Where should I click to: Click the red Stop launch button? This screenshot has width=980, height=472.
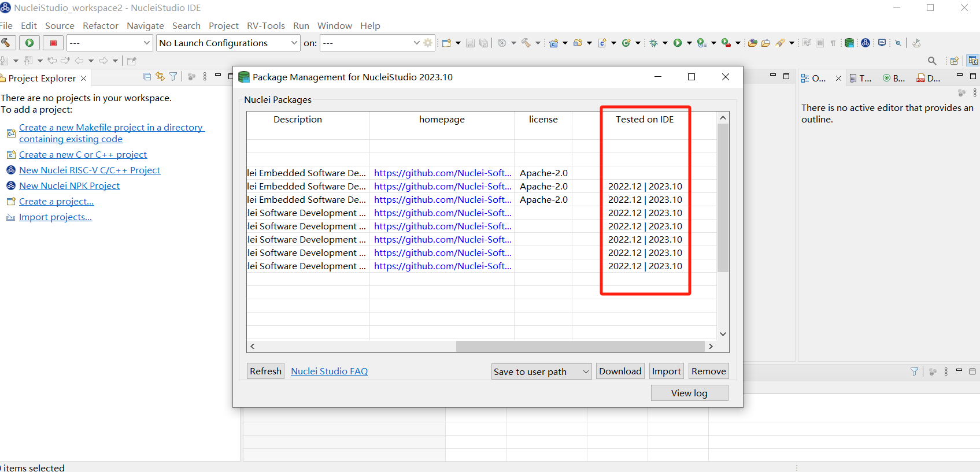pyautogui.click(x=53, y=43)
